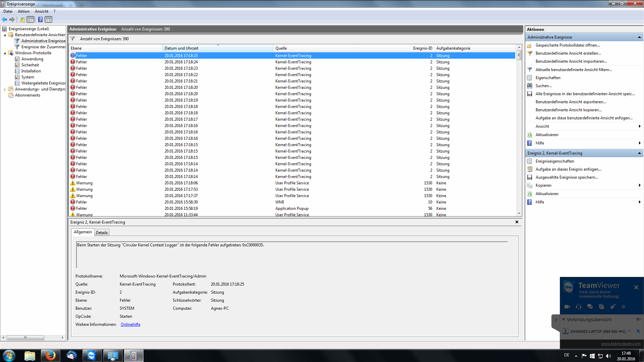The width and height of the screenshot is (644, 362).
Task: Click event list scroll down arrow
Action: click(519, 214)
